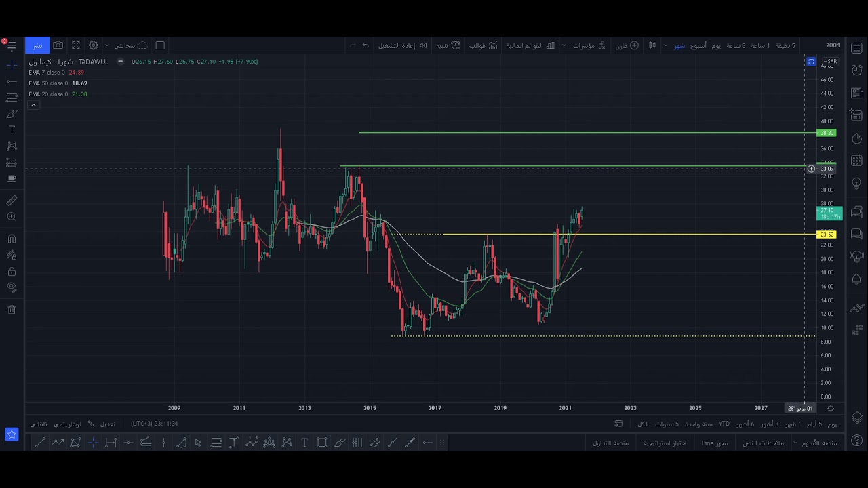This screenshot has height=488, width=868.
Task: Select the brush drawing tool
Action: 12,114
